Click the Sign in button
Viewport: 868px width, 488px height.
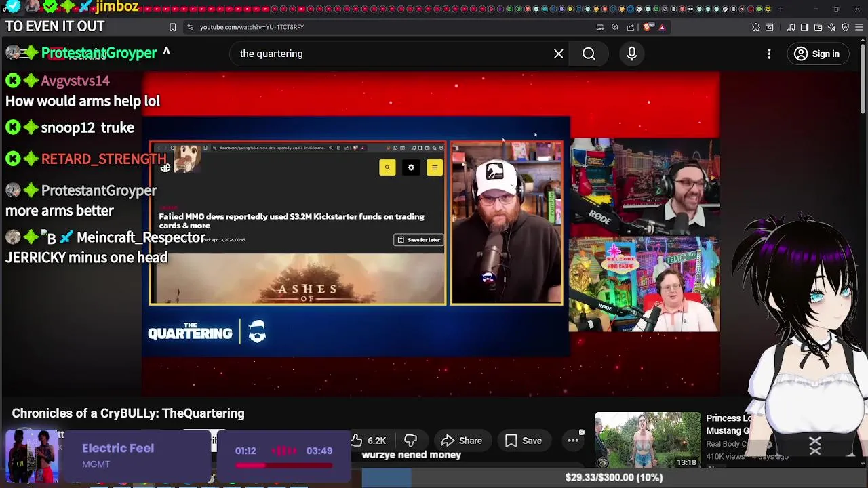817,54
